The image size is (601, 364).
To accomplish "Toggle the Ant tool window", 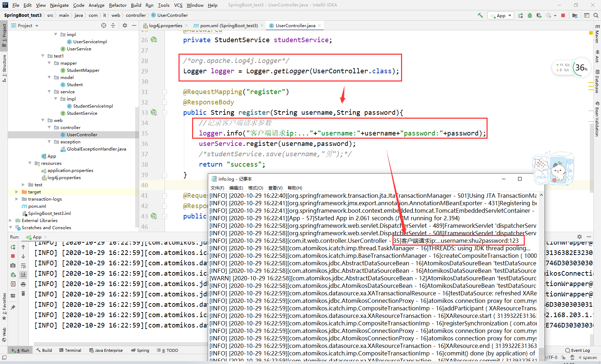I will click(x=597, y=56).
